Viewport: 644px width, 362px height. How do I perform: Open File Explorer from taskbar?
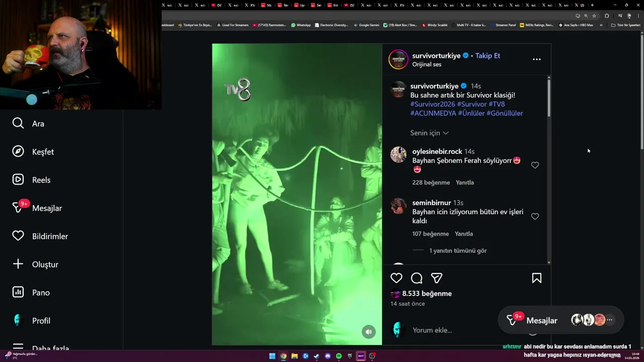(x=294, y=356)
